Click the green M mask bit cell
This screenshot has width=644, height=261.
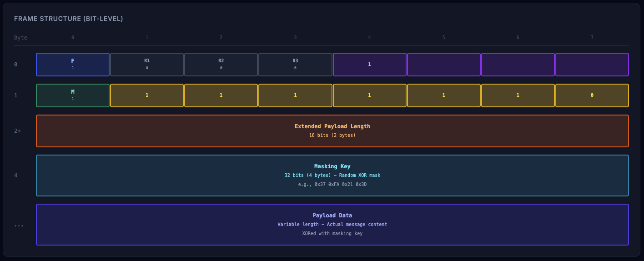coord(73,95)
